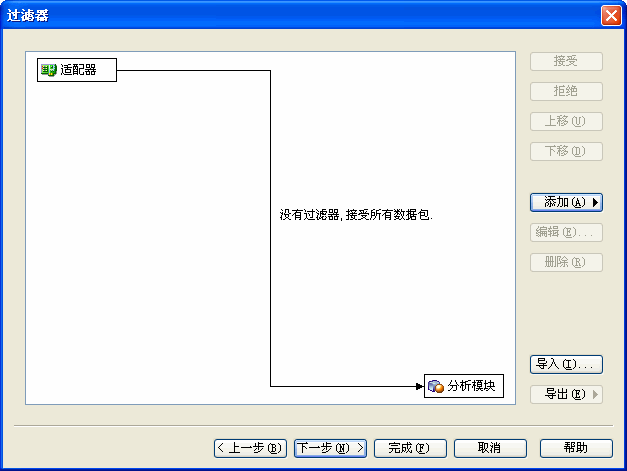Click the 没有过滤器, 接受所有数据包 message

356,215
